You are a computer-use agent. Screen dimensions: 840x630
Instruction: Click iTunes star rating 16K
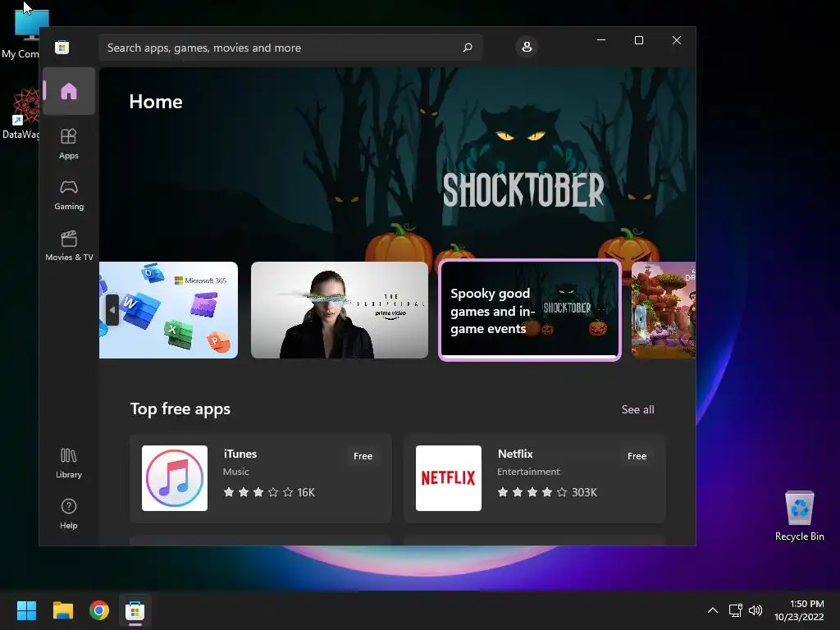click(x=269, y=492)
